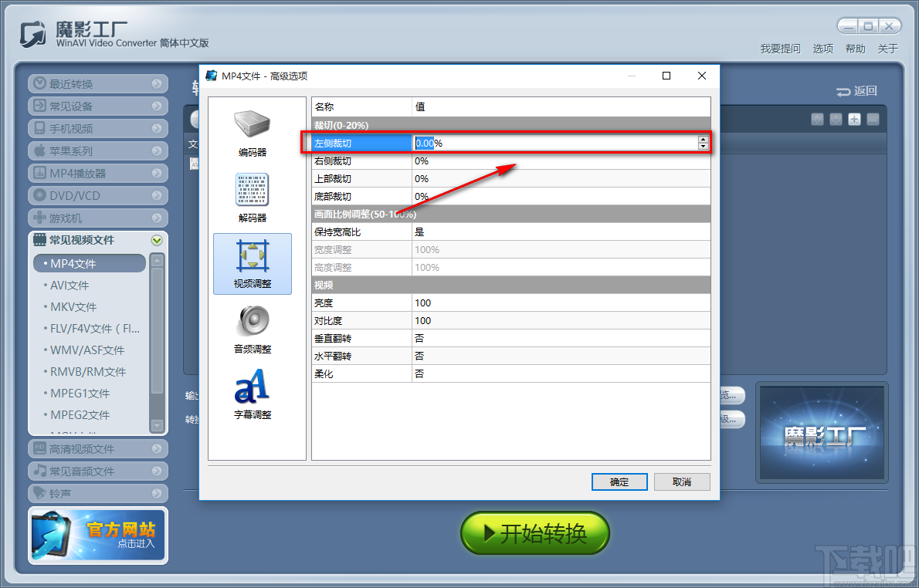Open the 帮助 menu
919x588 pixels.
[855, 49]
